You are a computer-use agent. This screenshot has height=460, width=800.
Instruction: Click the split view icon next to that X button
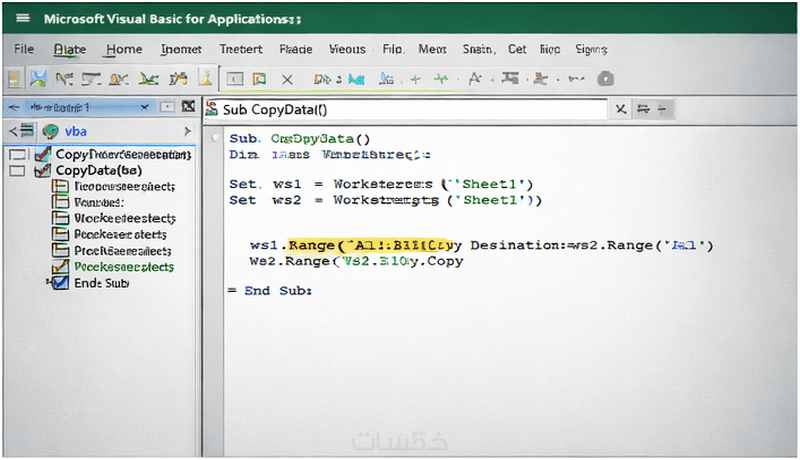click(644, 109)
